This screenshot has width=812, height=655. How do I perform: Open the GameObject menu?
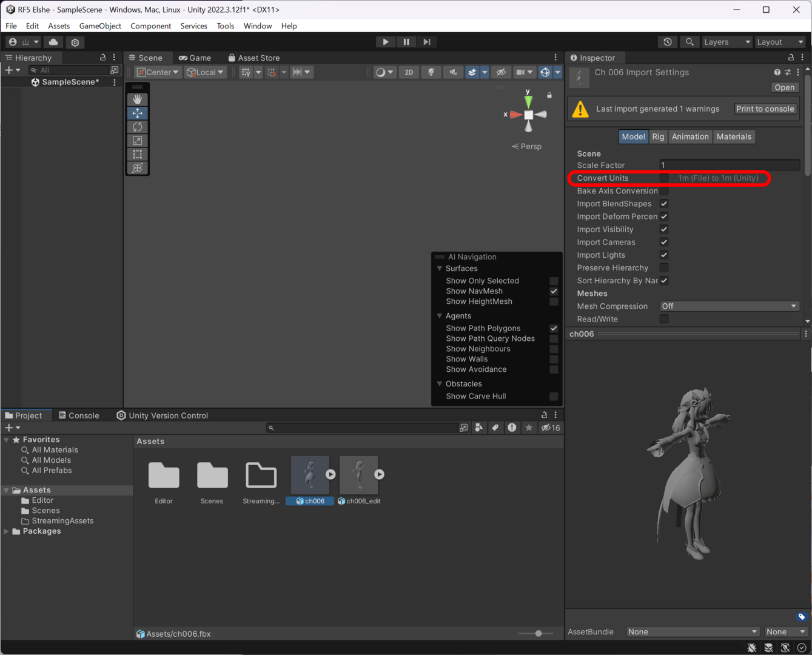pyautogui.click(x=100, y=26)
